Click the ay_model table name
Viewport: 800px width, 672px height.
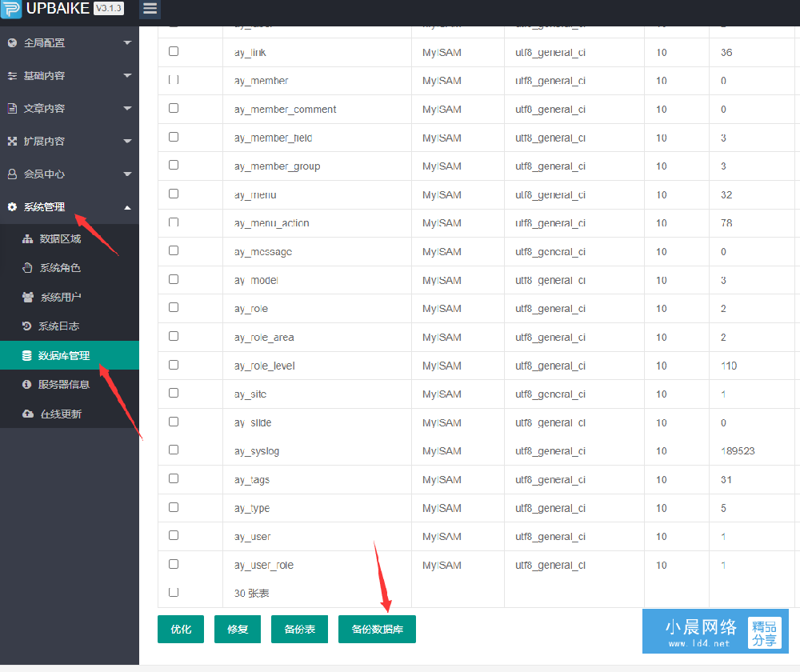point(256,281)
